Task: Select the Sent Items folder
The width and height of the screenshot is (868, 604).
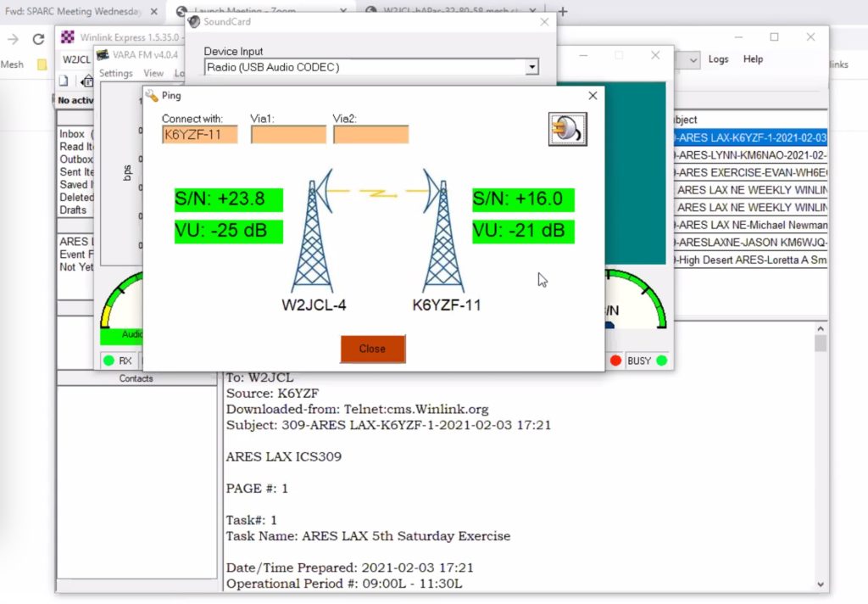Action: click(75, 172)
